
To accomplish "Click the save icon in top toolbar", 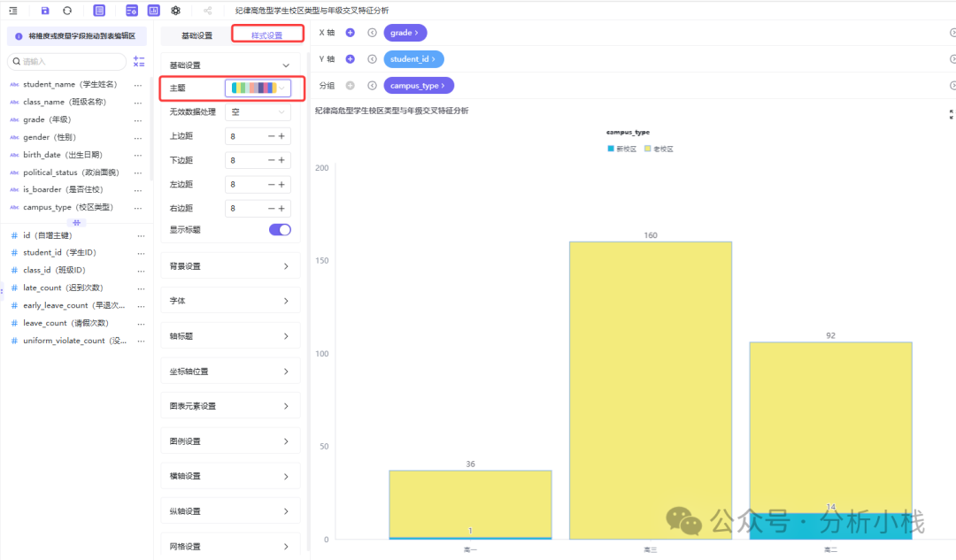I will tap(45, 11).
